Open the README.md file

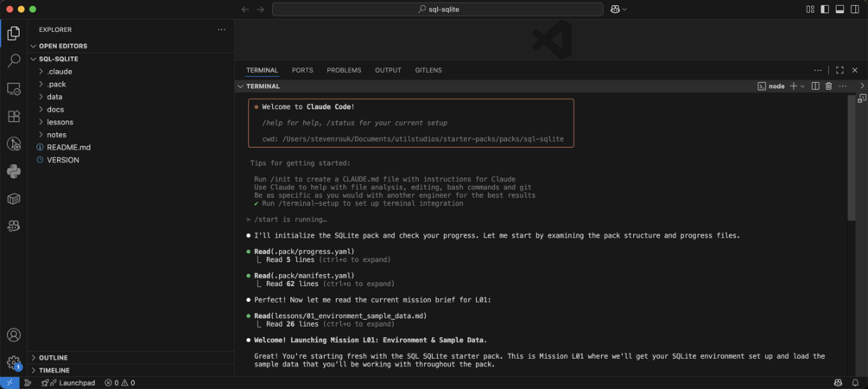pos(130,148)
